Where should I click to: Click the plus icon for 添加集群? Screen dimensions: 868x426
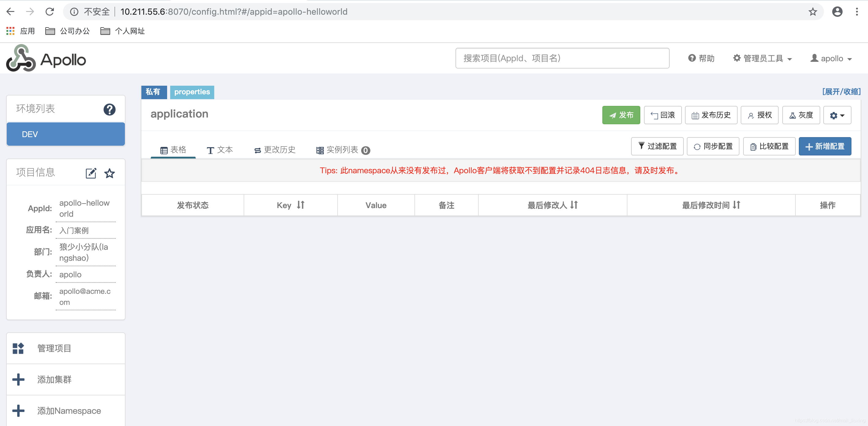(x=18, y=379)
